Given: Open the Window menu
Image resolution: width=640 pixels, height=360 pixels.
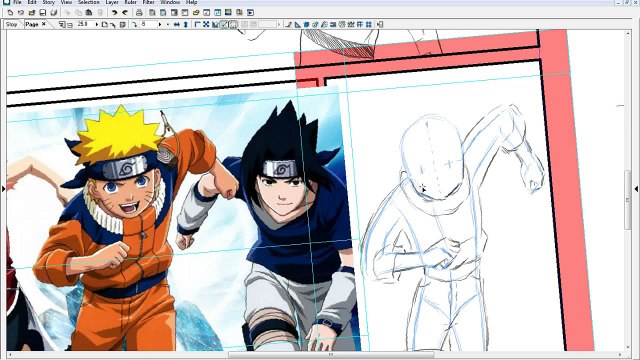Looking at the screenshot, I should [170, 2].
